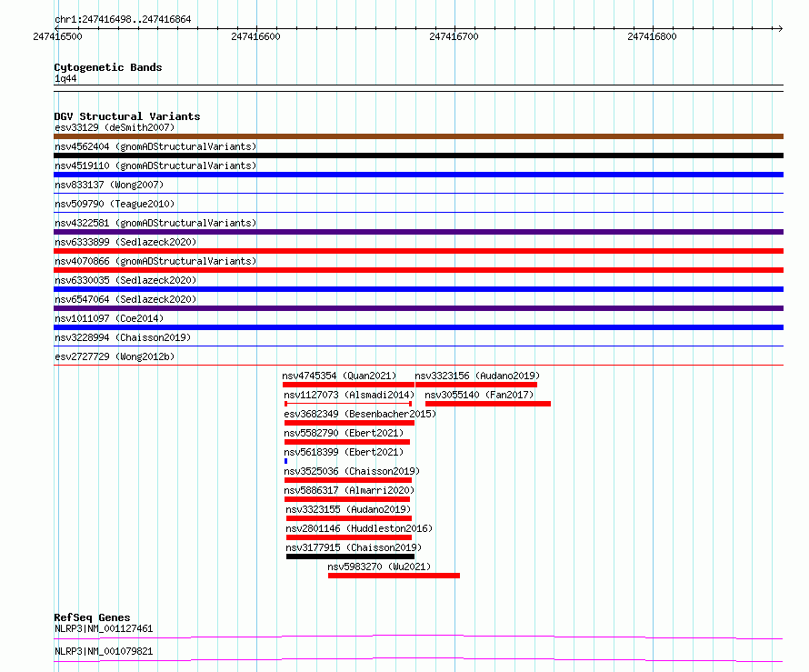Click the Cytogenetic Bands track title
This screenshot has width=809, height=672.
(108, 67)
